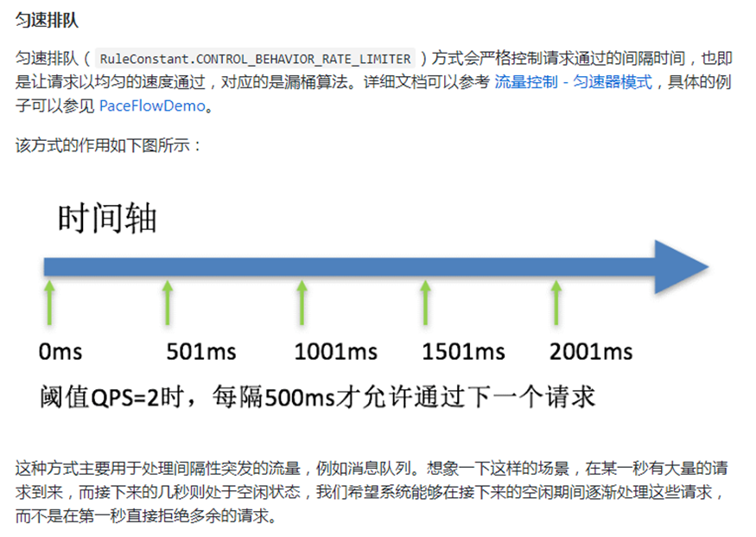Select the 1001ms time label
Image resolution: width=756 pixels, height=537 pixels.
pyautogui.click(x=335, y=352)
